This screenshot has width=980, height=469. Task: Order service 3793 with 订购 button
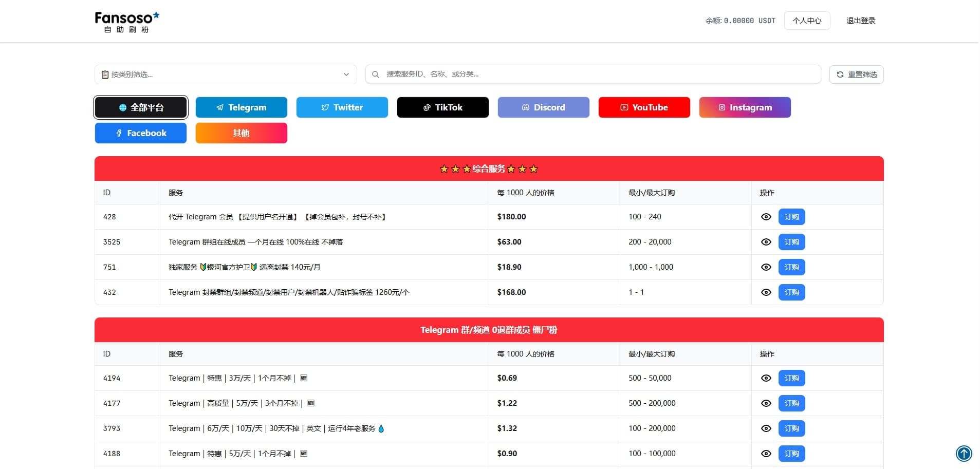pyautogui.click(x=791, y=428)
